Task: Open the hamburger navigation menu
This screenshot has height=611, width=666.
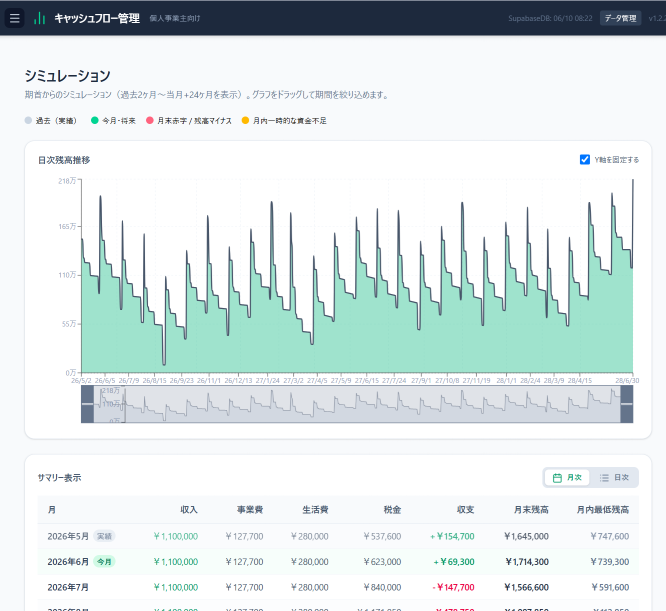Action: (14, 18)
